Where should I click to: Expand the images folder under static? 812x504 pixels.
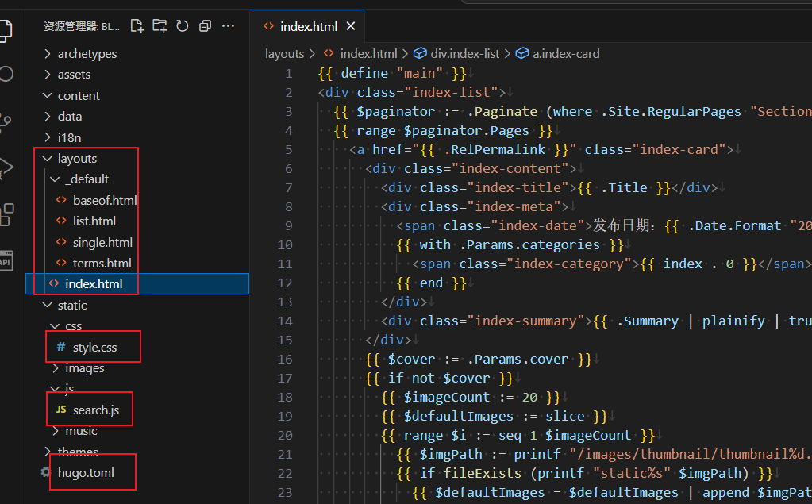pos(84,368)
